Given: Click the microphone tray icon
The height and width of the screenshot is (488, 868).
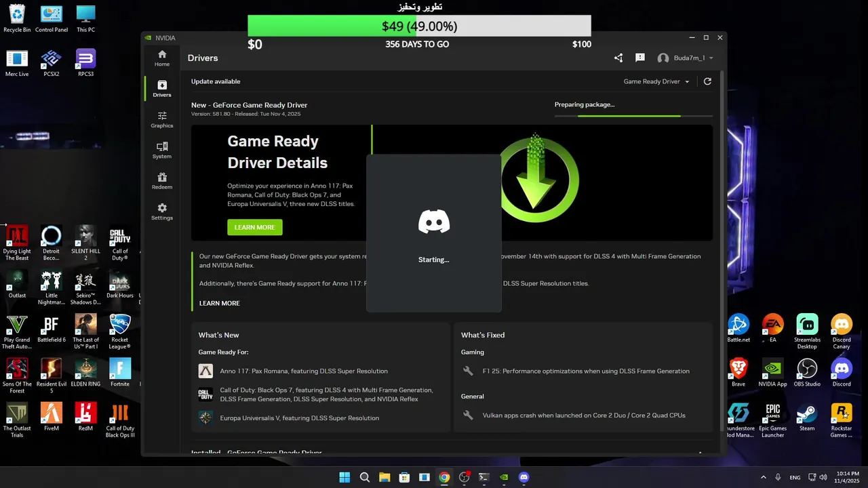Looking at the screenshot, I should pos(778,477).
